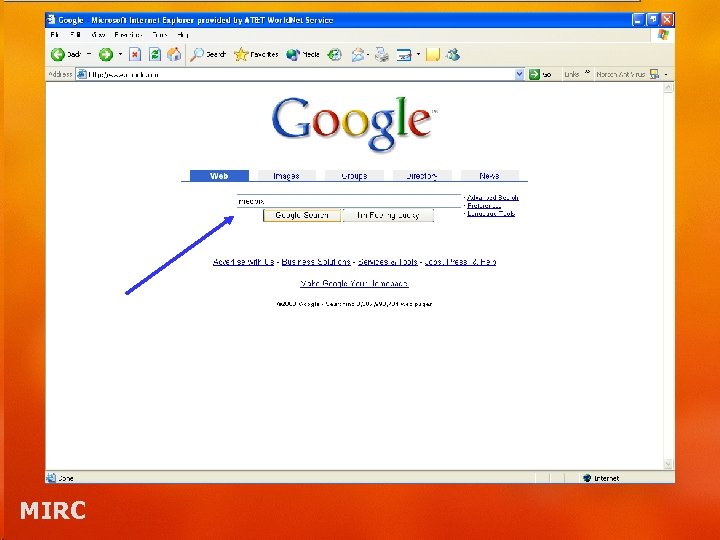720x540 pixels.
Task: Click the Google logo image
Action: coord(354,123)
